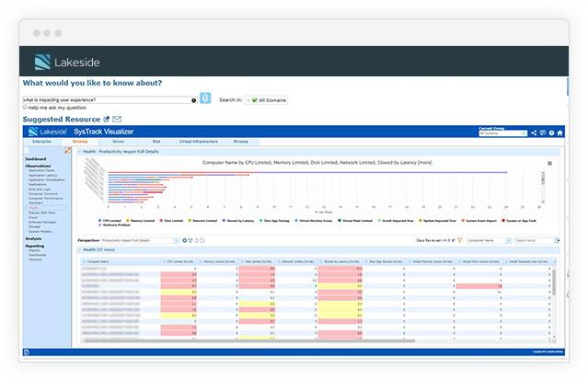588x381 pixels.
Task: Open the chart hamburger menu icon
Action: (549, 163)
